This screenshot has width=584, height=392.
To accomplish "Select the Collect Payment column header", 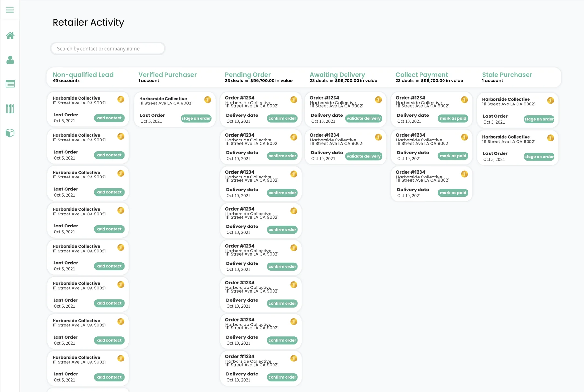I will [x=421, y=75].
